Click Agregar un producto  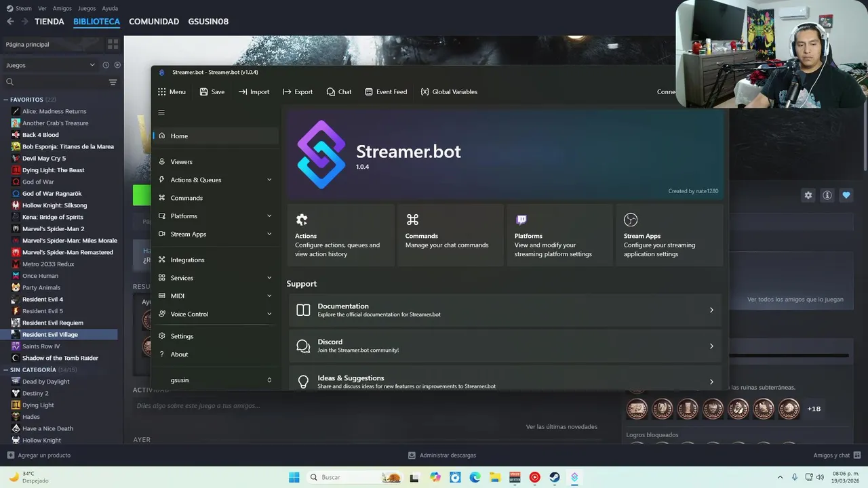click(x=39, y=455)
